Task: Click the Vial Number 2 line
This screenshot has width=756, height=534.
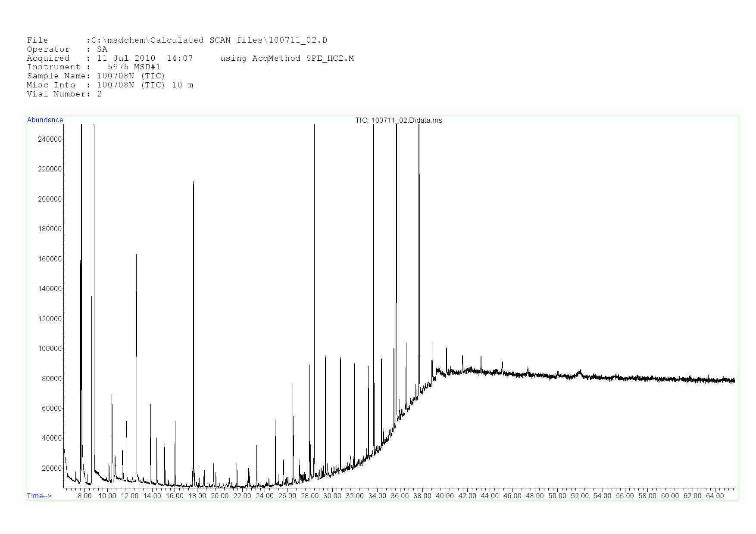Action: pos(64,94)
